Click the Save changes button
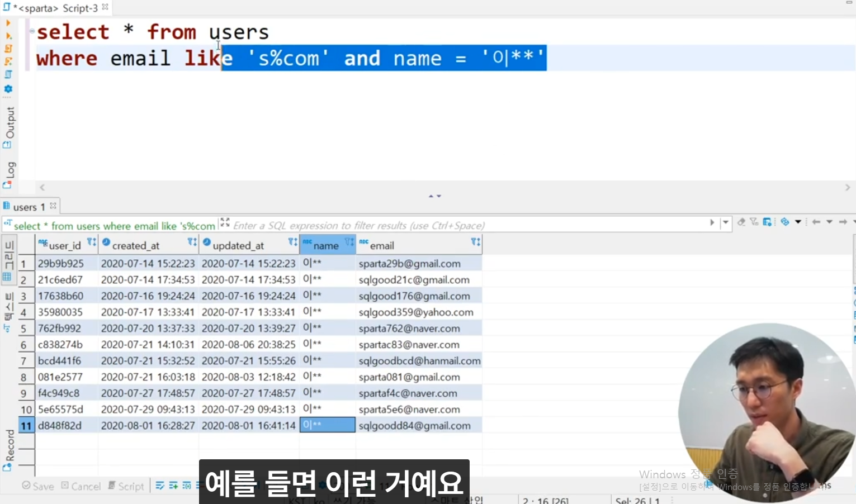Viewport: 856px width, 504px height. 38,486
